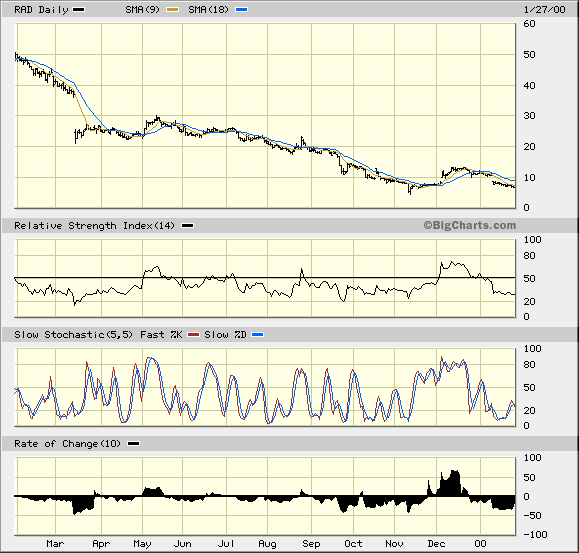Click the Mar month label on axis
This screenshot has width=579, height=553.
[55, 544]
